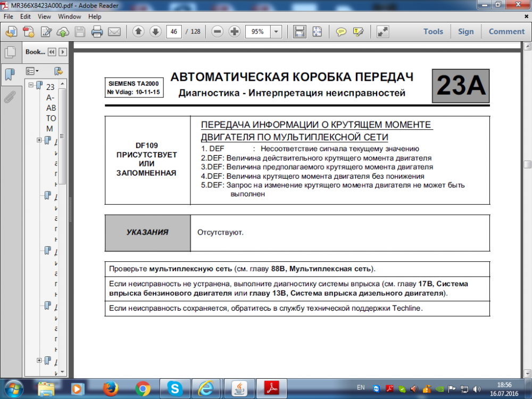The width and height of the screenshot is (532, 399).
Task: Close the document with menu bar X
Action: pyautogui.click(x=527, y=16)
